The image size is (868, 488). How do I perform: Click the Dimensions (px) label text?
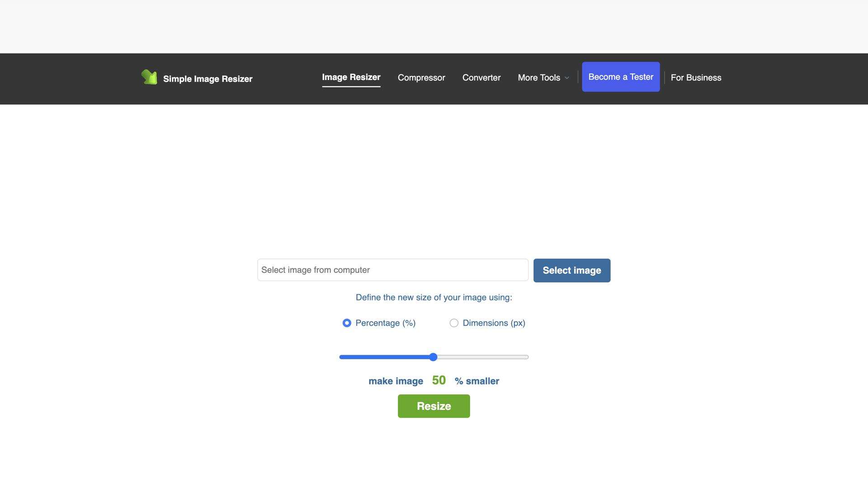[x=494, y=323]
